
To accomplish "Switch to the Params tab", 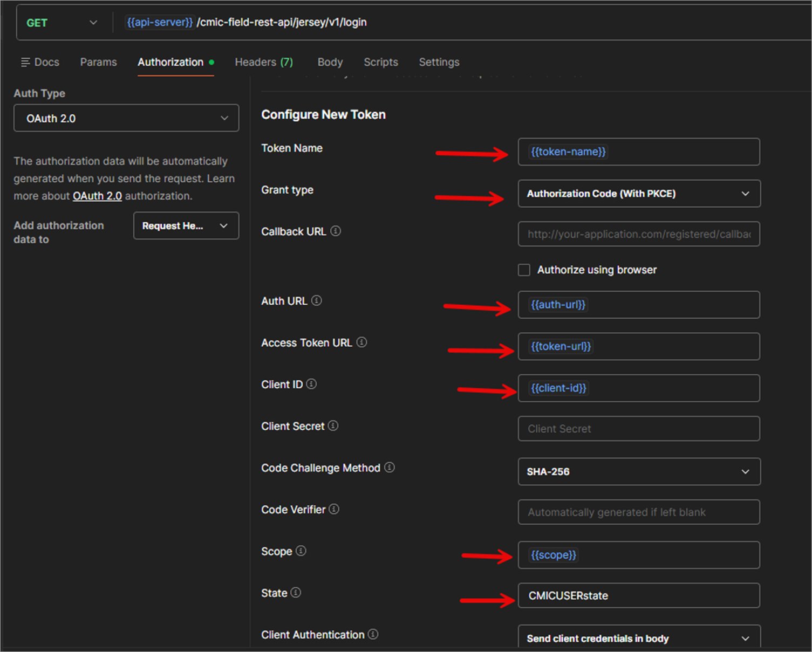I will tap(98, 62).
